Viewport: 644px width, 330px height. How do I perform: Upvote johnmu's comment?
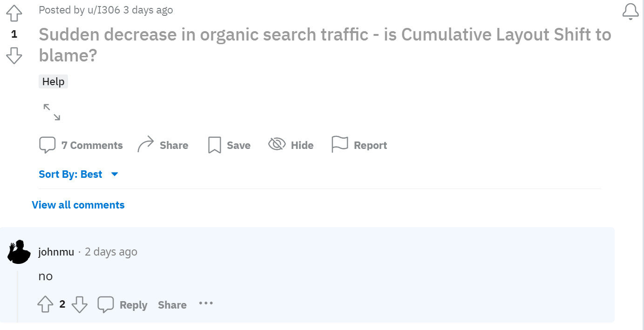pos(45,304)
